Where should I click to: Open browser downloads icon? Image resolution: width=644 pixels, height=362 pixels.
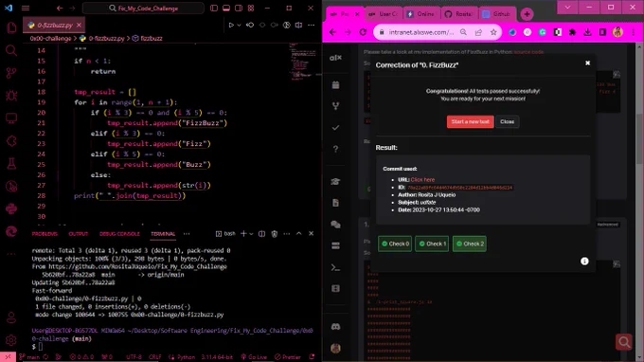[x=587, y=32]
